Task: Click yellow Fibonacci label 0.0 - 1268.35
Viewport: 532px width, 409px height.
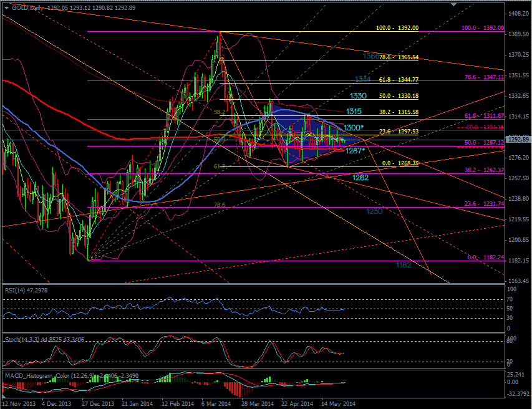Action: point(400,163)
